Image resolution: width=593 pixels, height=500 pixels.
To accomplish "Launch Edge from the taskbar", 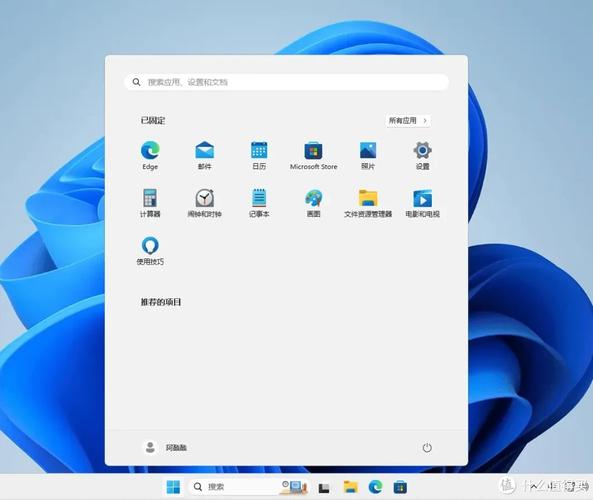I will [375, 487].
